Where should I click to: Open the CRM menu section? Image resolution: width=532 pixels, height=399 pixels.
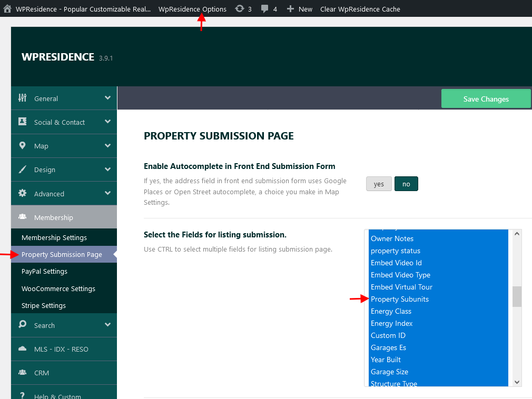[x=64, y=373]
